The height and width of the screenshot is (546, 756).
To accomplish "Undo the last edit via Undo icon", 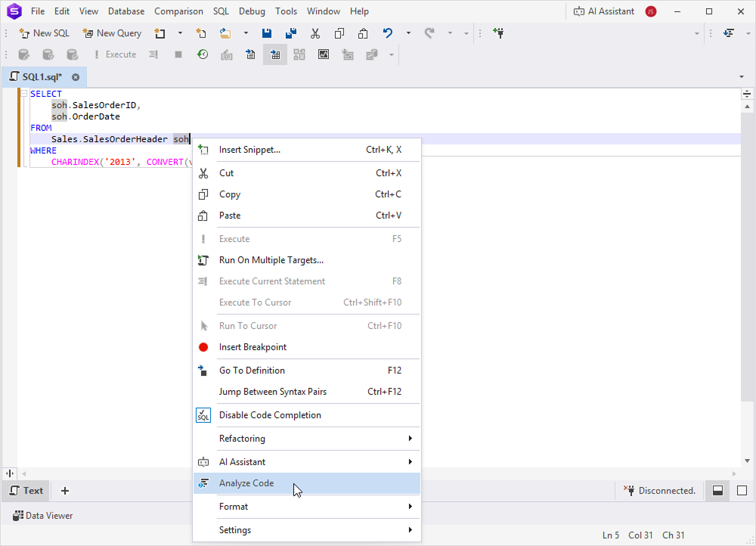I will pyautogui.click(x=386, y=33).
